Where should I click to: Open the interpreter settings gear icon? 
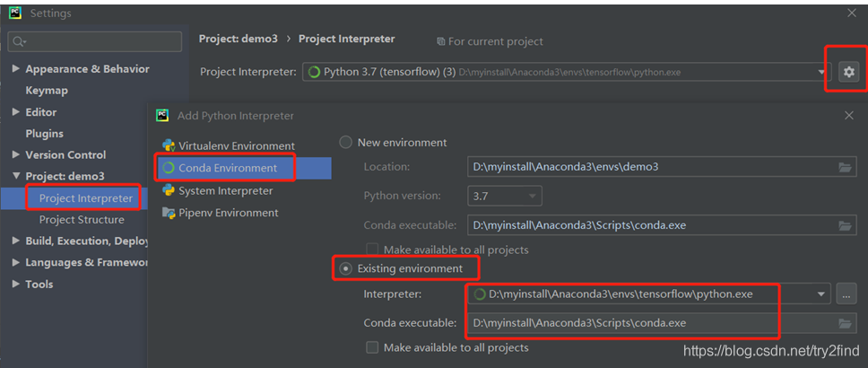[x=848, y=72]
